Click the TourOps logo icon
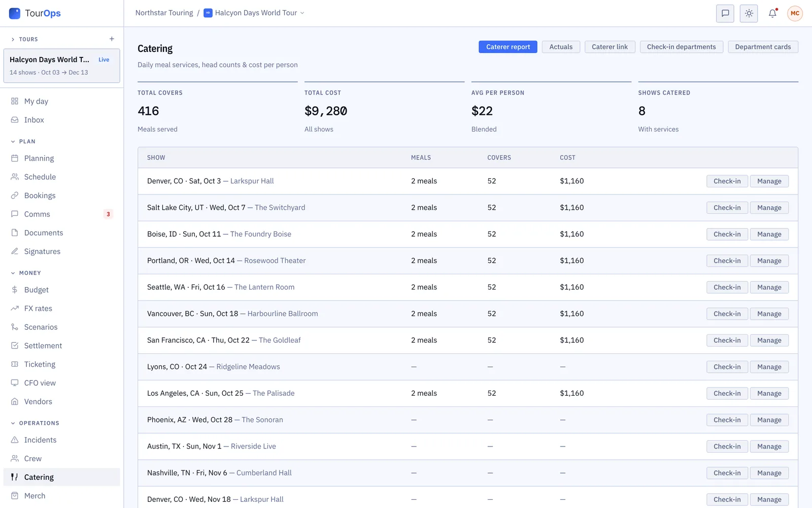Image resolution: width=812 pixels, height=508 pixels. (x=15, y=13)
